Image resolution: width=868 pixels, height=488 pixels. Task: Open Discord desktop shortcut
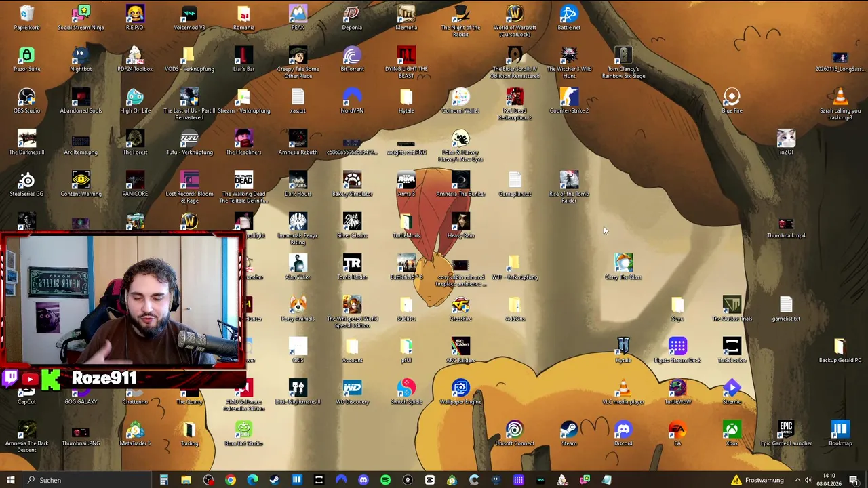point(623,433)
